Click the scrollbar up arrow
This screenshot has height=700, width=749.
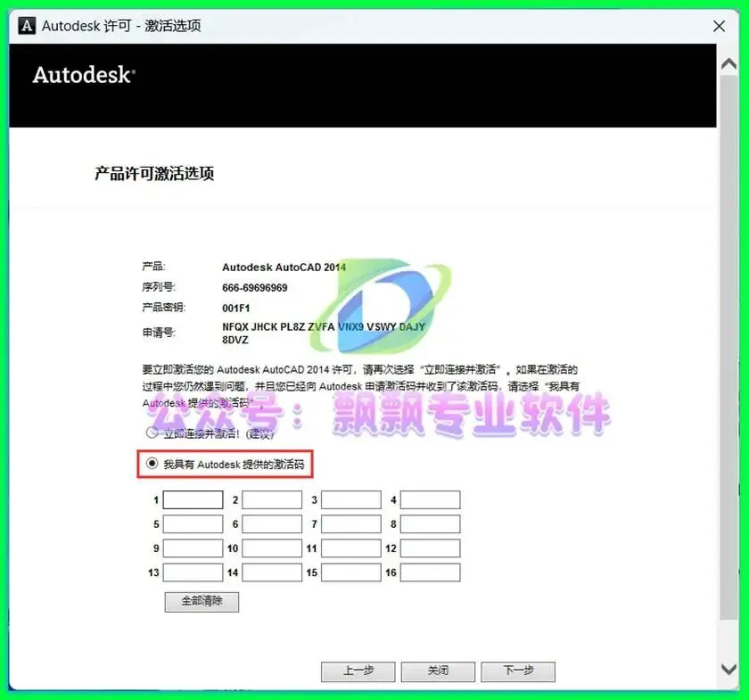coord(728,63)
